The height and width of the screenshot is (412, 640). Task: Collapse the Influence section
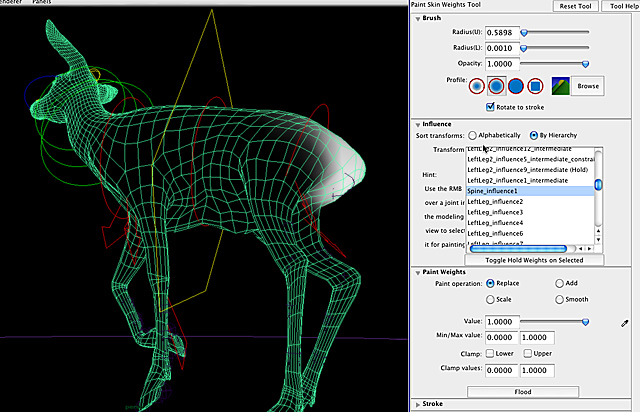point(418,125)
